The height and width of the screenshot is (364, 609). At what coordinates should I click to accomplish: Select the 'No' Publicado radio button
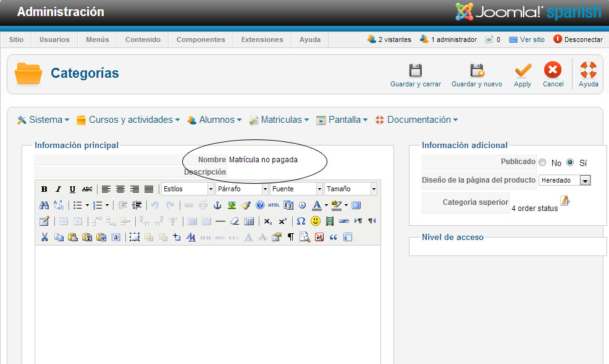tap(542, 162)
